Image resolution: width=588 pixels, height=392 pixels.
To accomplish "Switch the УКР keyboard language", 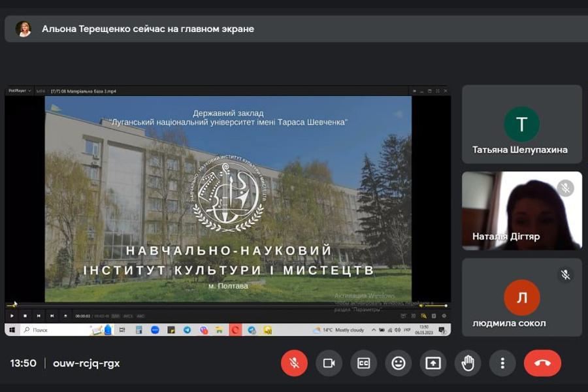I will [407, 330].
